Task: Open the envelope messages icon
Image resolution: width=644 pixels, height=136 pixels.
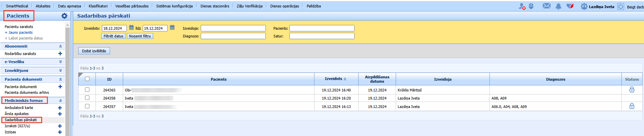Action: (x=547, y=6)
